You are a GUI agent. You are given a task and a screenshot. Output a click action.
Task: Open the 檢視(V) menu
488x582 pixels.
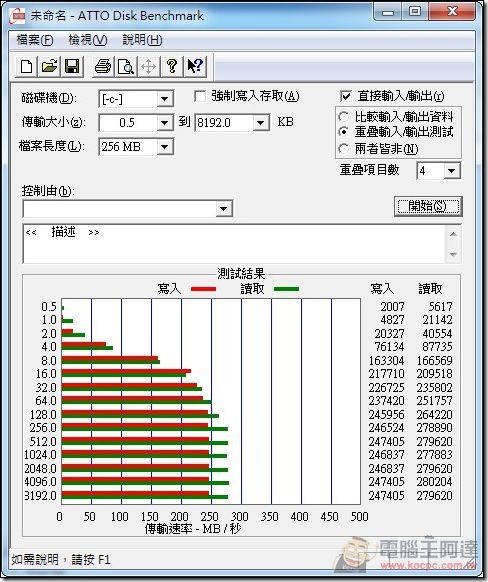click(x=88, y=40)
